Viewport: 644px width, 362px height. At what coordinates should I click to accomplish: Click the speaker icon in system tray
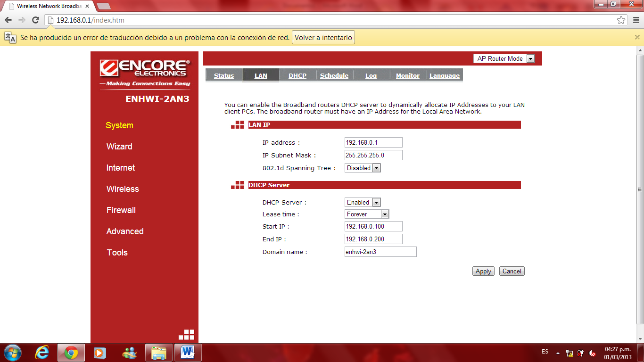[x=592, y=352]
